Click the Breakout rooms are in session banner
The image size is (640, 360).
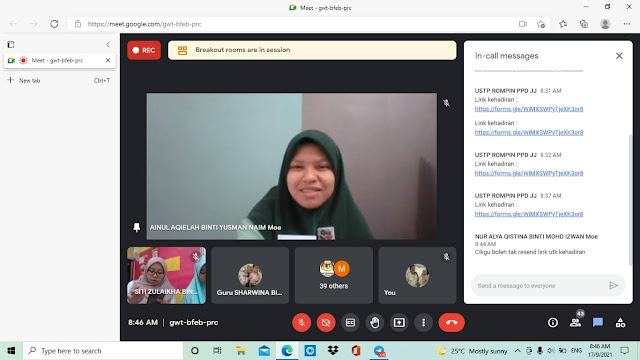[312, 50]
